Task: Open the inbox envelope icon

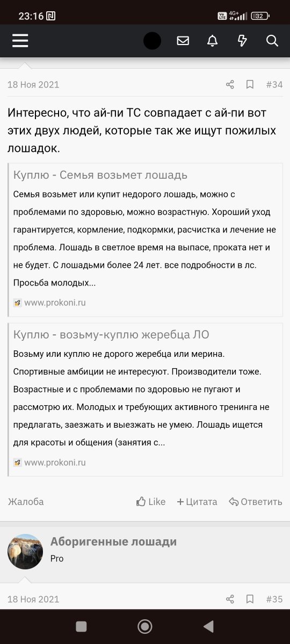Action: click(x=183, y=41)
